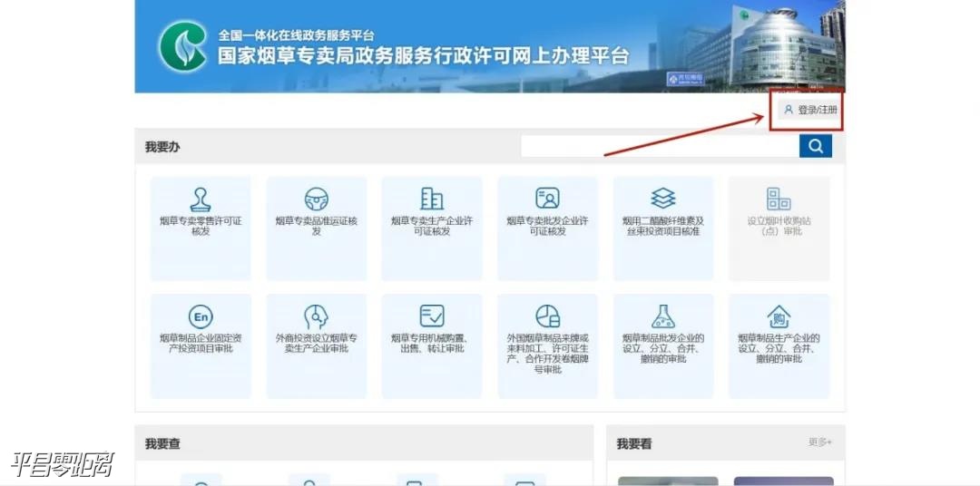Click the pie chart icon for 外国烟草制品
980x486 pixels.
coord(547,316)
